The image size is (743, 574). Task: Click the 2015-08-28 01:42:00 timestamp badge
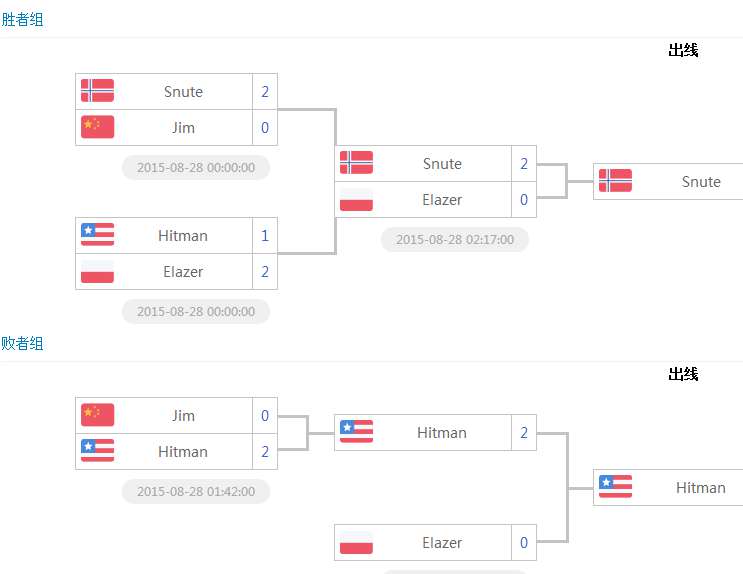196,492
